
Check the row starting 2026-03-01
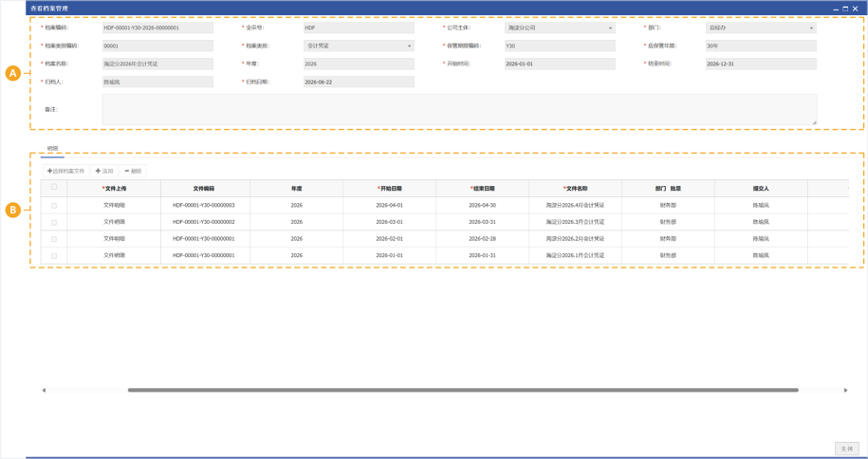[54, 222]
